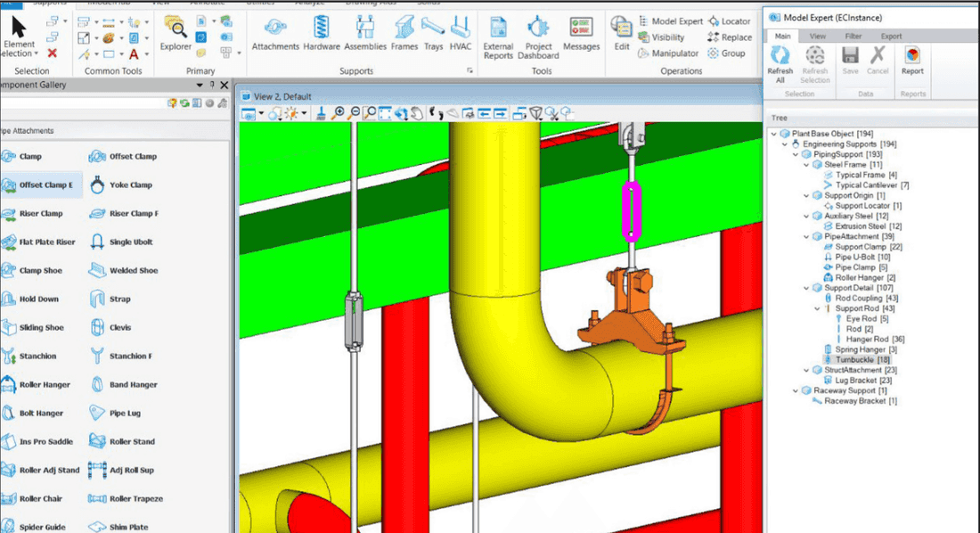Switch to the Filter tab in Model Expert
This screenshot has height=533, width=980.
click(x=853, y=37)
